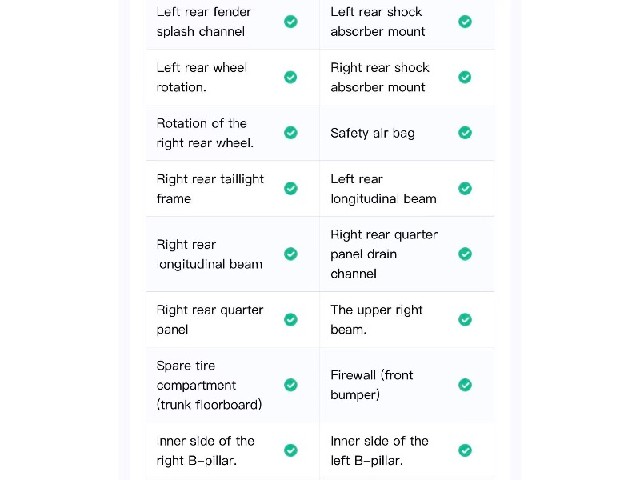Click check icon for Right rear longitudinal beam
This screenshot has height=480, width=640.
click(x=291, y=254)
